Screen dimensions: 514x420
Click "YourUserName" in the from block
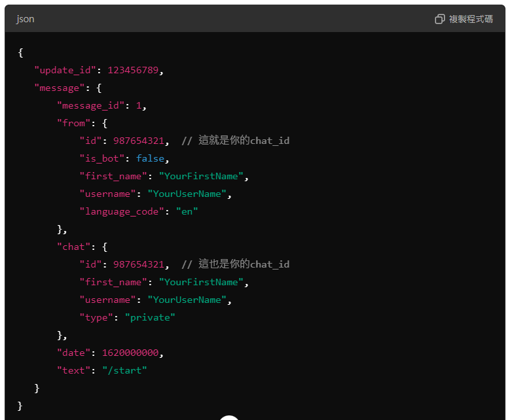coord(187,194)
